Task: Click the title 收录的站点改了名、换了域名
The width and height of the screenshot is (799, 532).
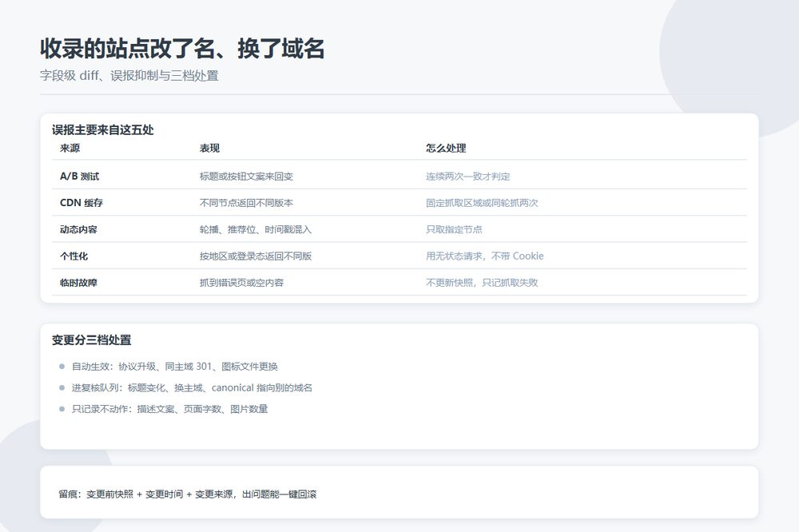Action: [182, 49]
